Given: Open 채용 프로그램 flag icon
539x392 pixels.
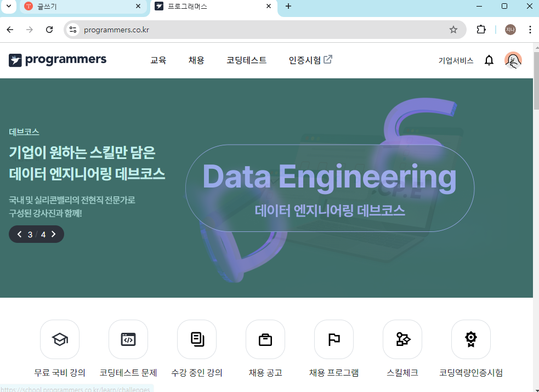Looking at the screenshot, I should [334, 339].
